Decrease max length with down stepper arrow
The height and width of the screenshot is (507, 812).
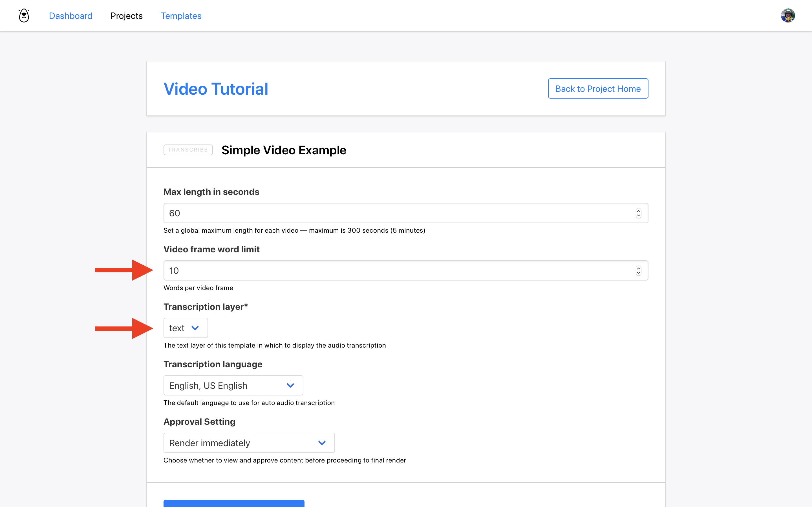click(638, 215)
